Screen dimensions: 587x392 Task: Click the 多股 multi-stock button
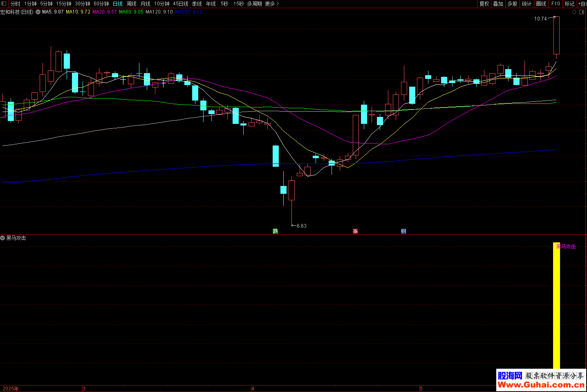point(513,4)
